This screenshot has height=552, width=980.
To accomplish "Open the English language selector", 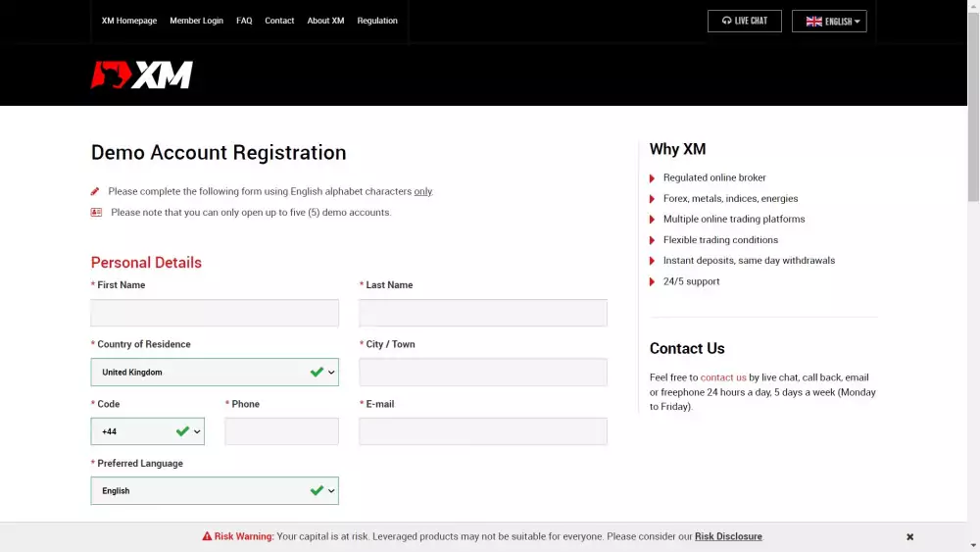I will pos(829,22).
